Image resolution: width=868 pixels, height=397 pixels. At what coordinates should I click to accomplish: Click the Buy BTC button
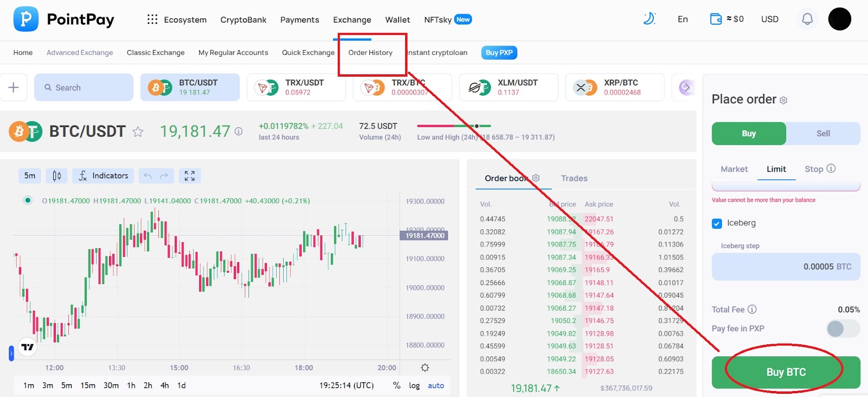tap(786, 372)
